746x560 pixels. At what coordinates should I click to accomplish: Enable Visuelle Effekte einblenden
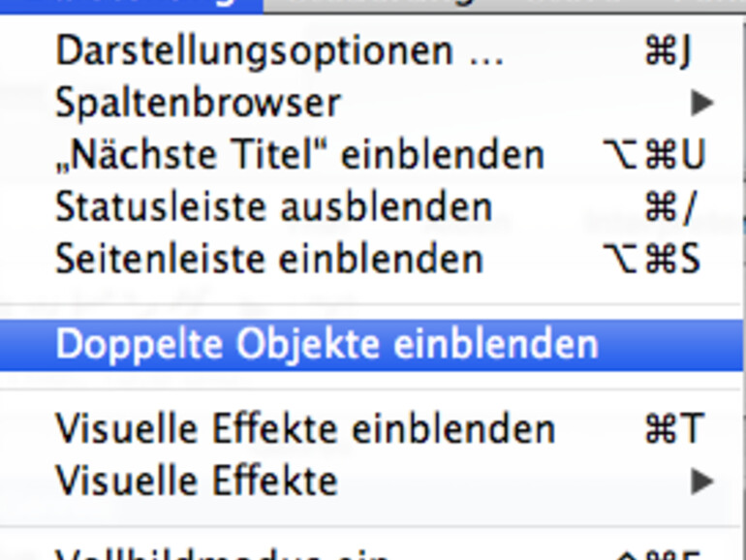pyautogui.click(x=304, y=428)
